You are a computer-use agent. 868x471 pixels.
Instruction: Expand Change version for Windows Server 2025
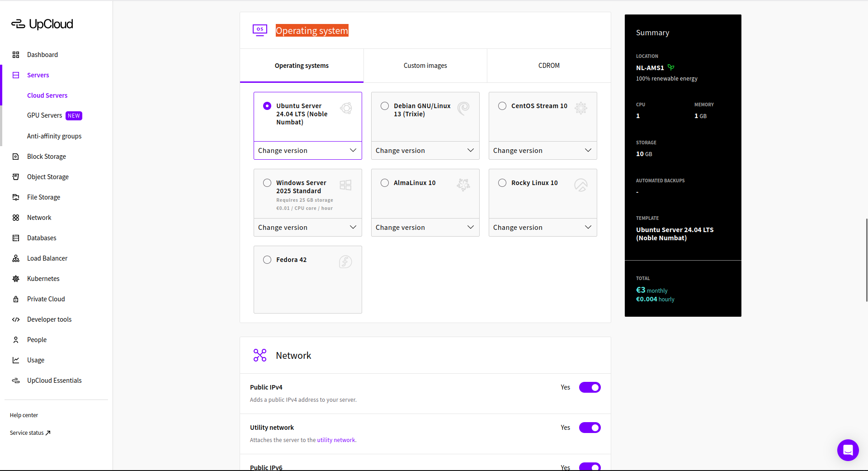(307, 228)
